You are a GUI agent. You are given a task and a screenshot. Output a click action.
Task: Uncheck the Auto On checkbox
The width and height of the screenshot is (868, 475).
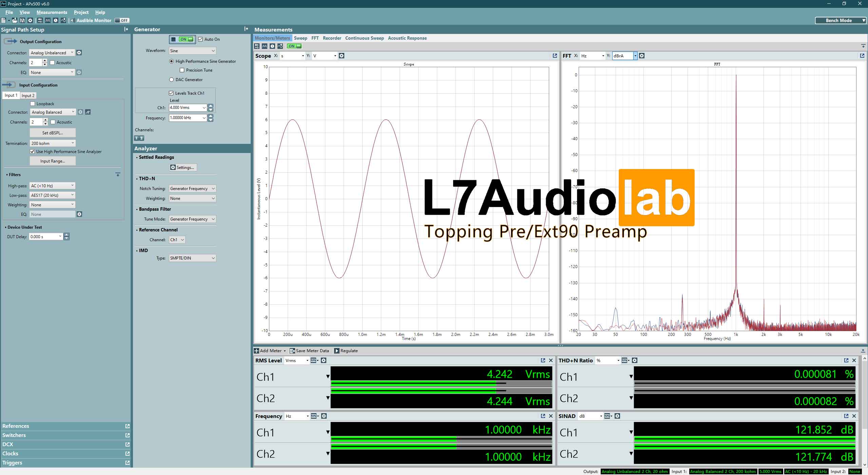click(x=200, y=39)
